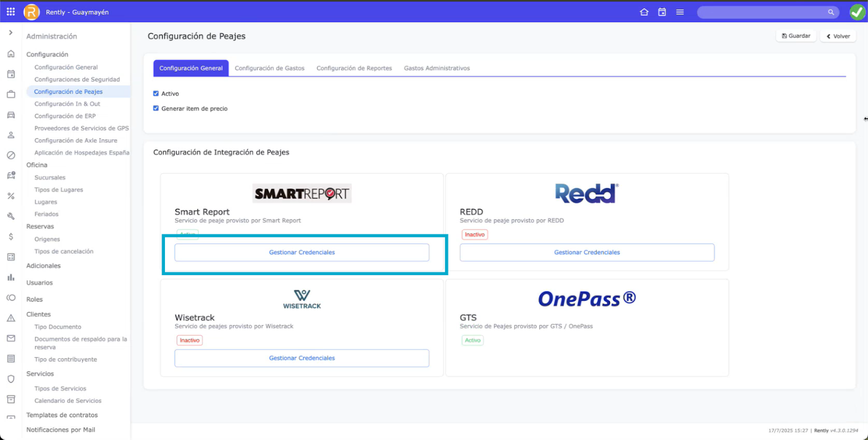Toggle the Activo checkbox
Viewport: 868px width, 440px height.
pyautogui.click(x=156, y=93)
